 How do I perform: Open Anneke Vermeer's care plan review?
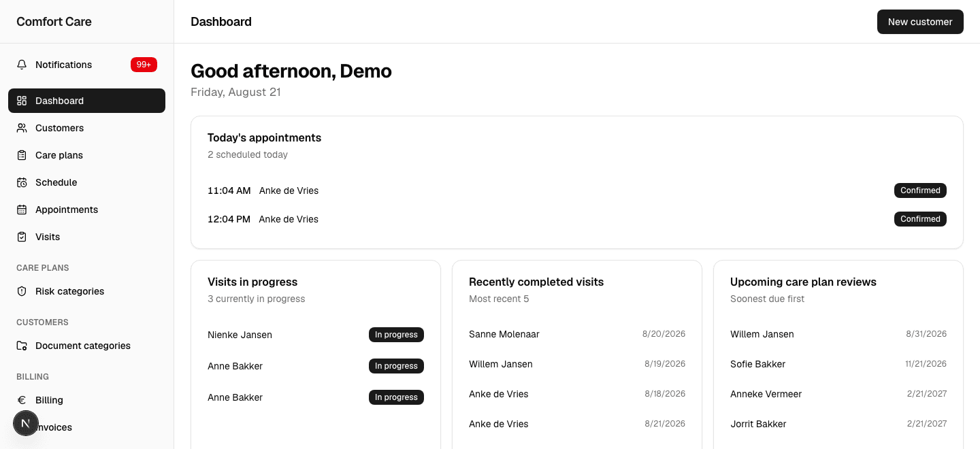[838, 394]
